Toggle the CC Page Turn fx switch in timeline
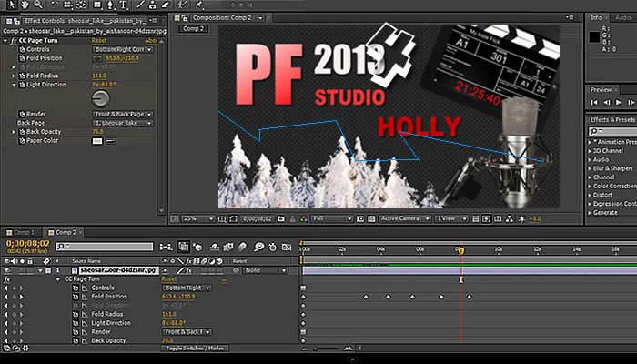 coord(7,279)
